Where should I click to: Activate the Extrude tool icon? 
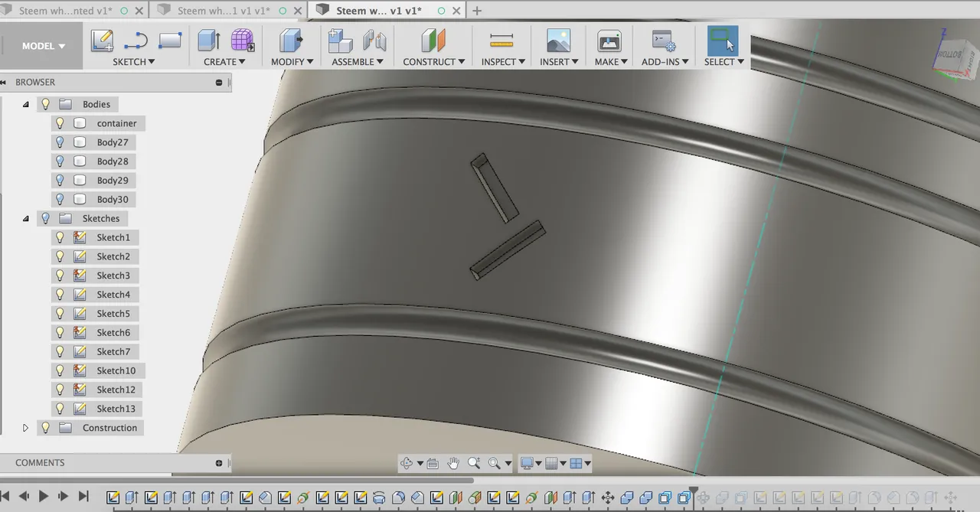pos(208,41)
